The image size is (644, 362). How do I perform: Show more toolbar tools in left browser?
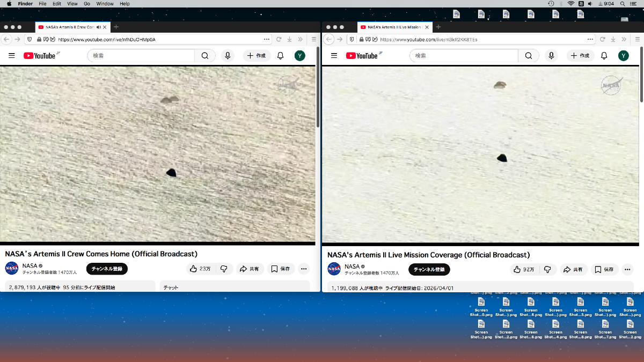click(302, 39)
